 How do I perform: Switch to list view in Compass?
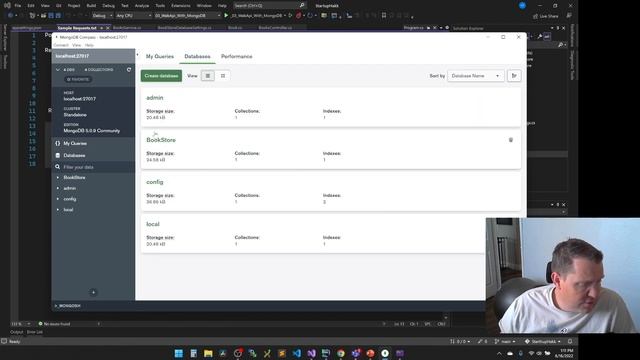tap(208, 76)
